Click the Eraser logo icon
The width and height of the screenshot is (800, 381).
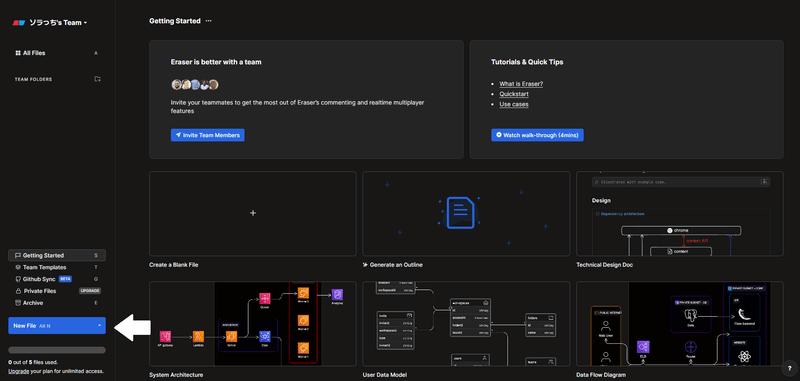click(x=19, y=22)
